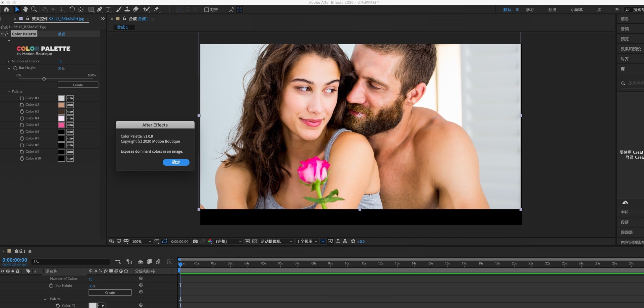Click the eyedropper for Color #5
The image size is (644, 308).
(x=70, y=125)
